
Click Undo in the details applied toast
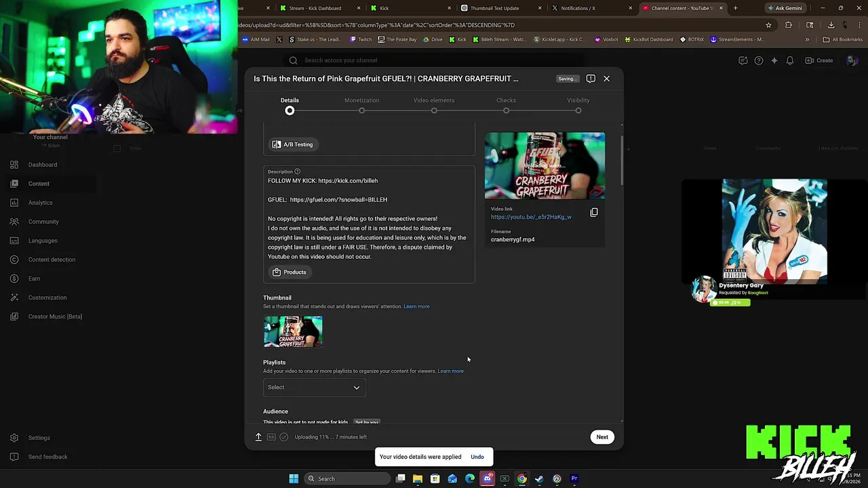[477, 457]
